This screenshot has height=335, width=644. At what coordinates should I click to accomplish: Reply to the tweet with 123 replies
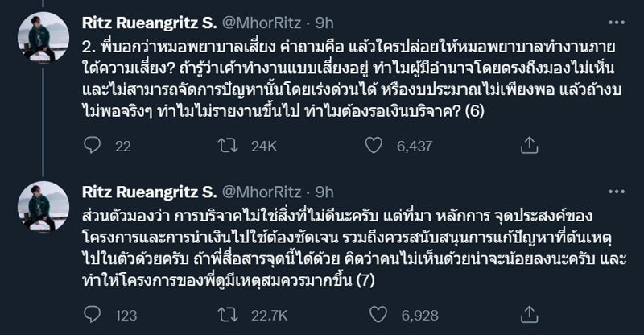(93, 316)
